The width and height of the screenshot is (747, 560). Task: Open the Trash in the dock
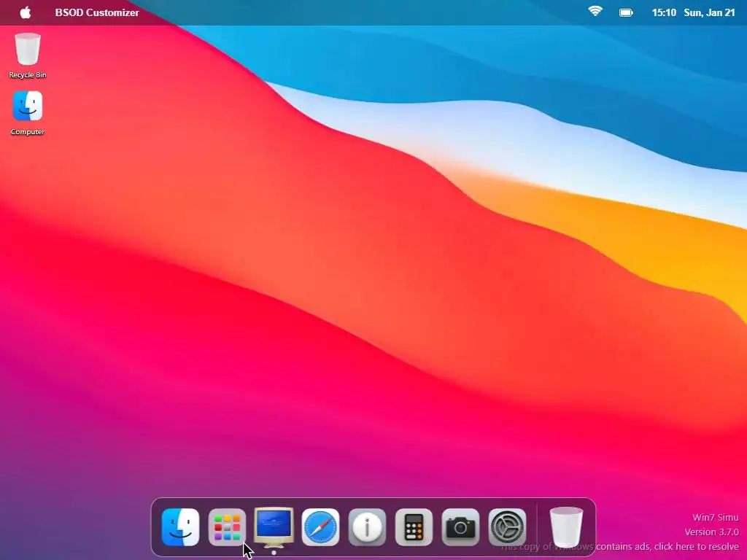point(566,527)
